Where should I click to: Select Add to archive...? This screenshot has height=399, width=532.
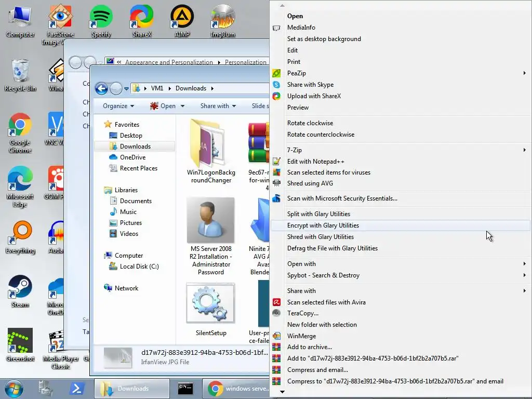[x=401, y=347]
